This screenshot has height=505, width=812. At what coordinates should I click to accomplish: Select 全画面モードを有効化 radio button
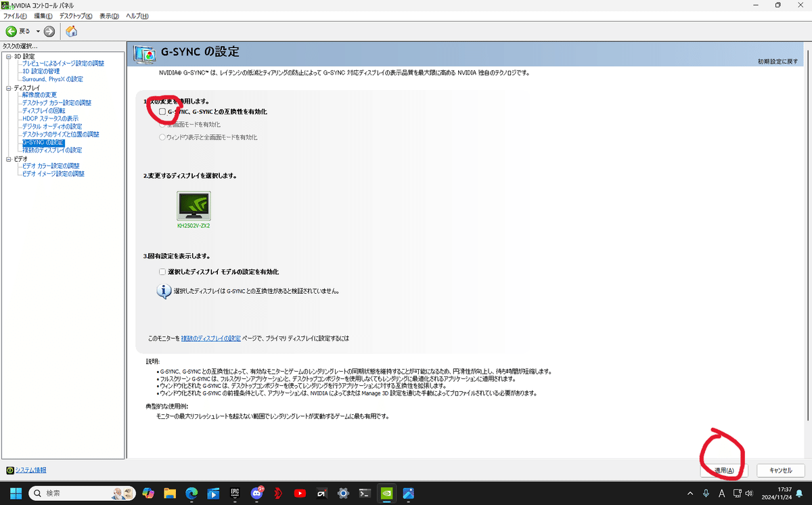pos(162,125)
